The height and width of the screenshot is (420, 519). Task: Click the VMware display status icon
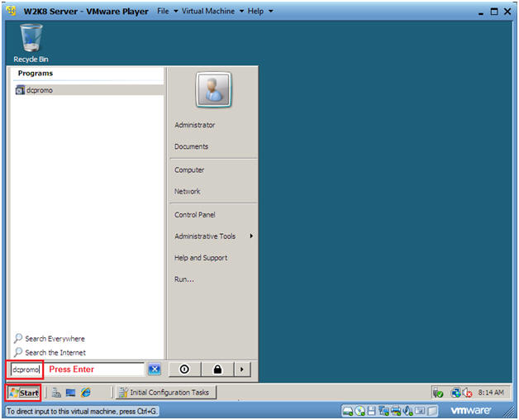pos(420,411)
